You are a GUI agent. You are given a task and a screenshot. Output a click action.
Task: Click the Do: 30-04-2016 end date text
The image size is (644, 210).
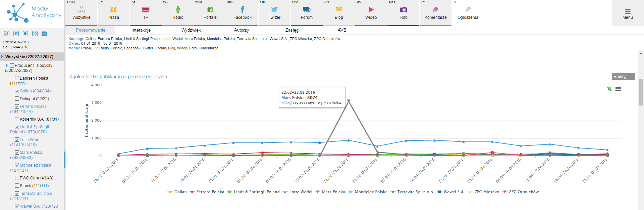coord(16,47)
